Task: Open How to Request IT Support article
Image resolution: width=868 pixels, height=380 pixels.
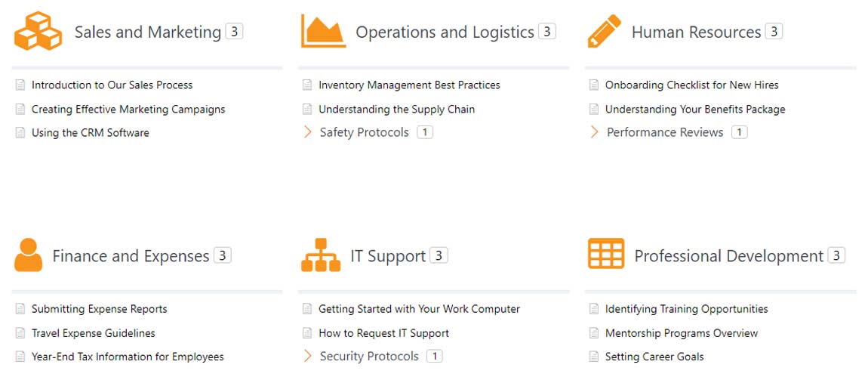Action: [x=383, y=333]
